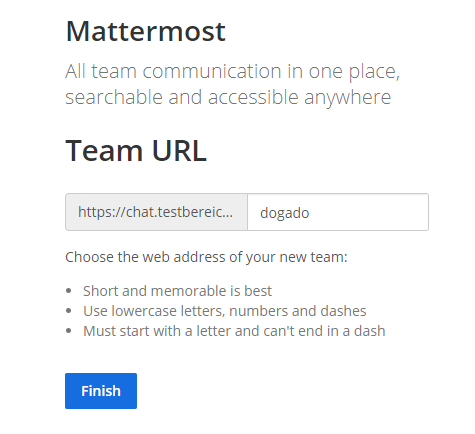Click bullet dot beside "Use lowercase letters"
The image size is (475, 434).
point(69,311)
